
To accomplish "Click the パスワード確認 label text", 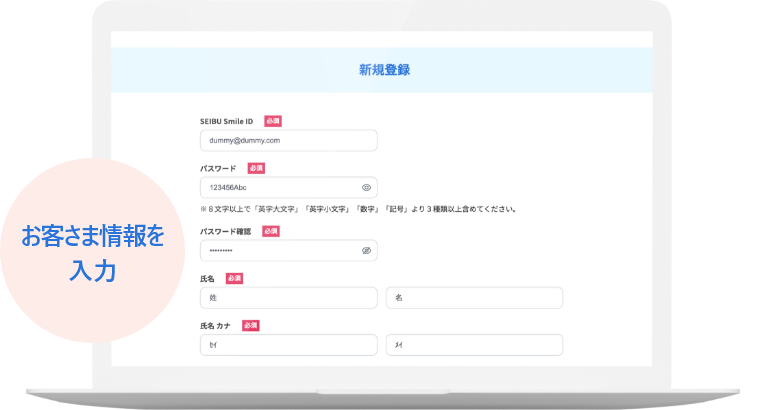I will coord(226,231).
